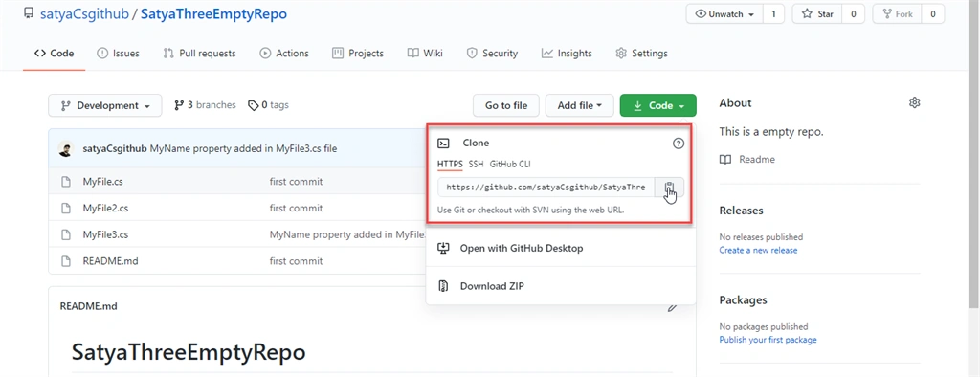Click the Fork button
Image resolution: width=980 pixels, height=377 pixels.
[897, 13]
